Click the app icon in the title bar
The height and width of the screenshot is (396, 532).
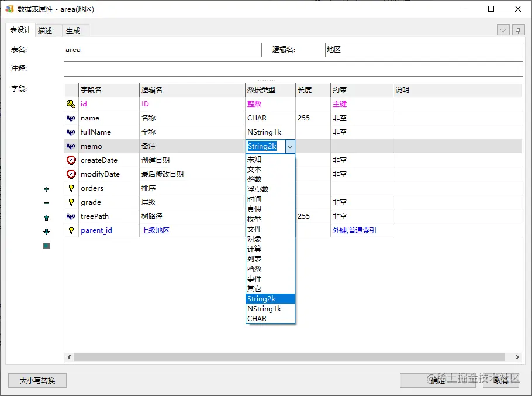(9, 9)
